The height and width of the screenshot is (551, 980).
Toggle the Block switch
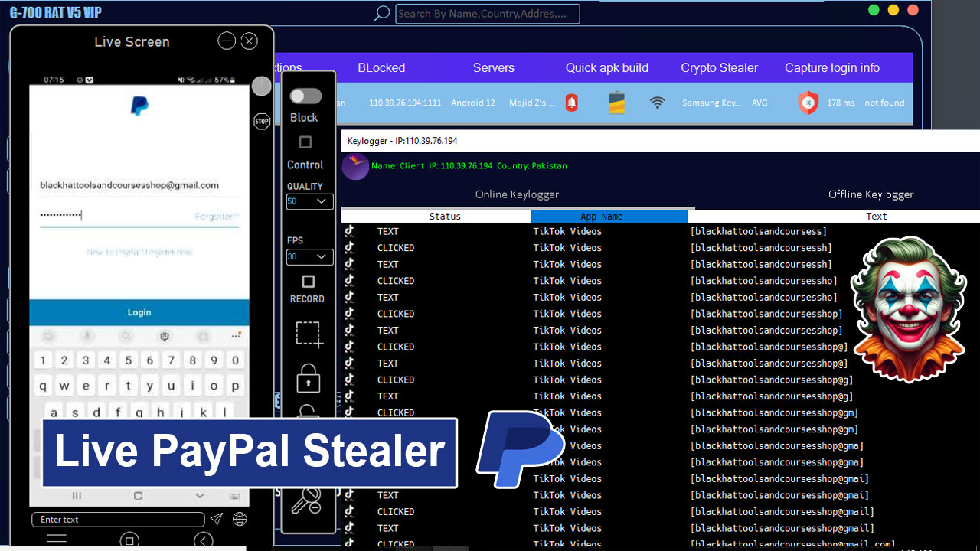[x=305, y=96]
